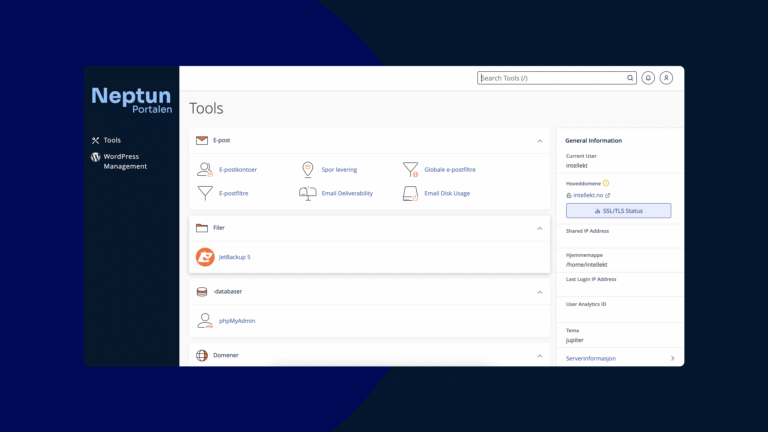The image size is (768, 432).
Task: Click the Globale e-postfiltre funnel icon
Action: (410, 170)
